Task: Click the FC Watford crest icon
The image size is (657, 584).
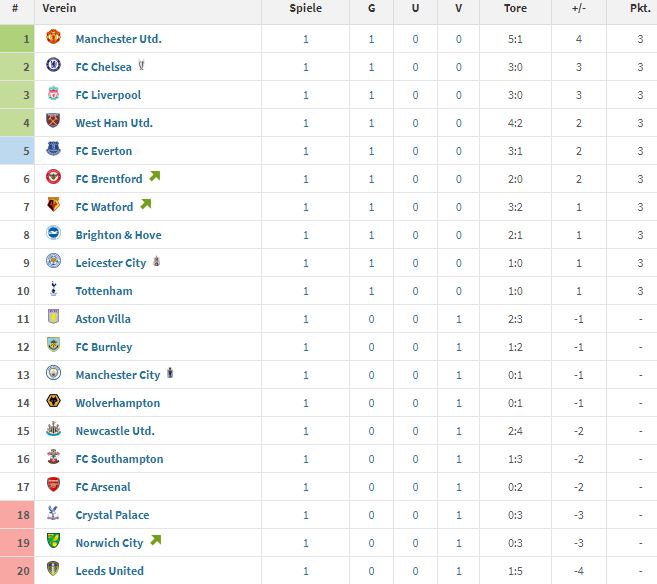Action: click(x=53, y=205)
